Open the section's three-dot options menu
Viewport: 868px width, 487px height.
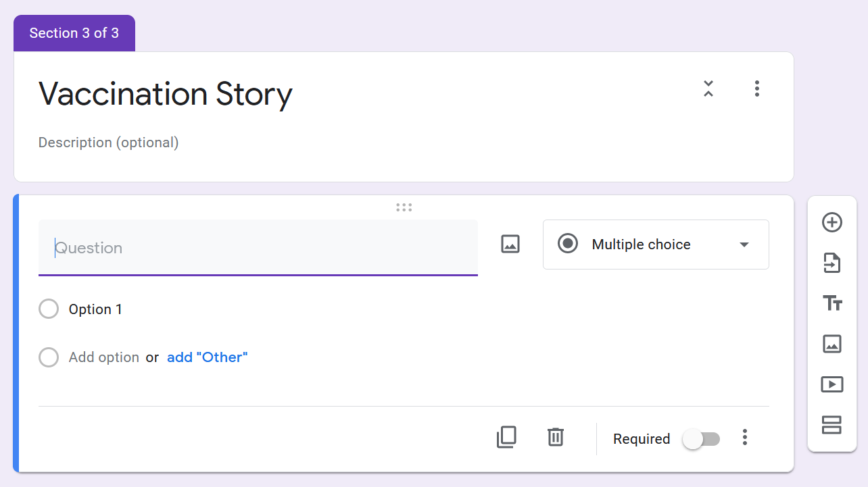coord(756,88)
